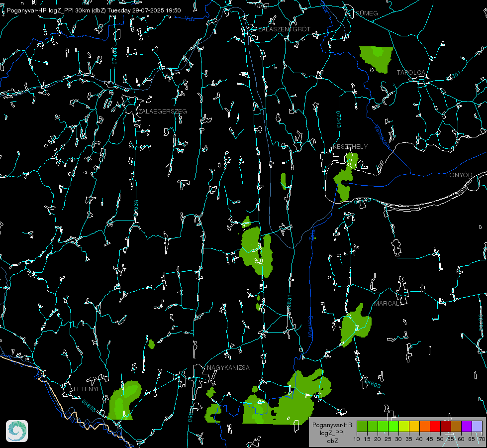This screenshot has height=448, width=487.
Task: Click the radar title text with timestamp 19:50
Action: point(94,10)
